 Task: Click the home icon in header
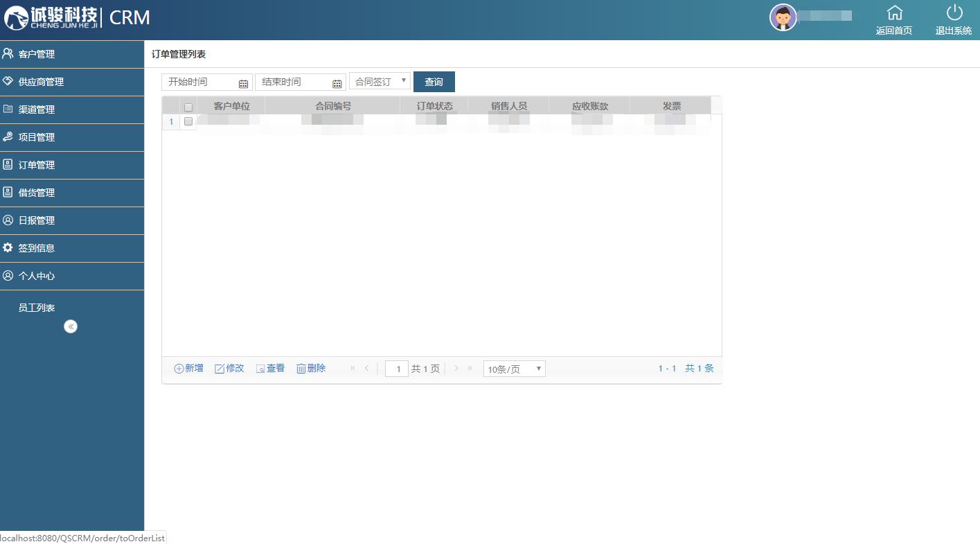click(x=895, y=12)
